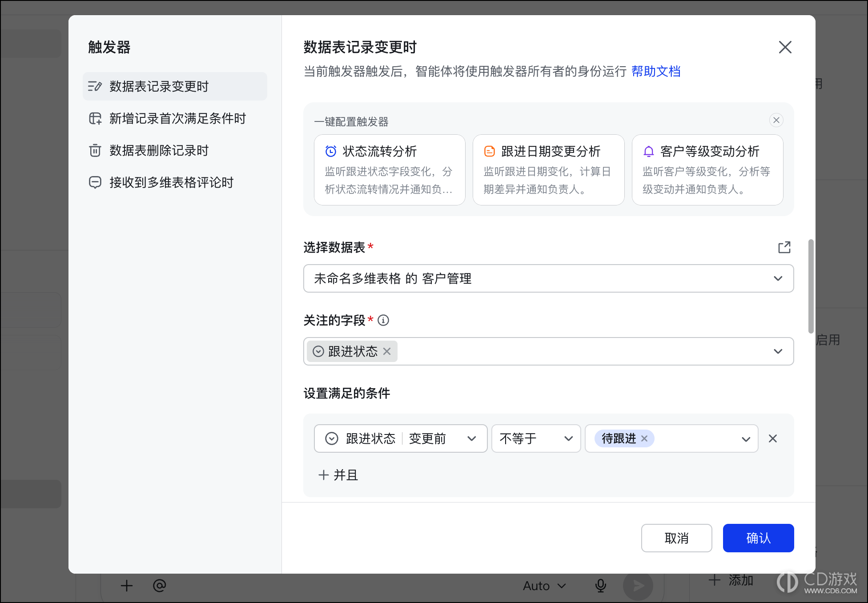Select the 接收到多维表格评论时 trigger
This screenshot has height=603, width=868.
click(x=175, y=182)
